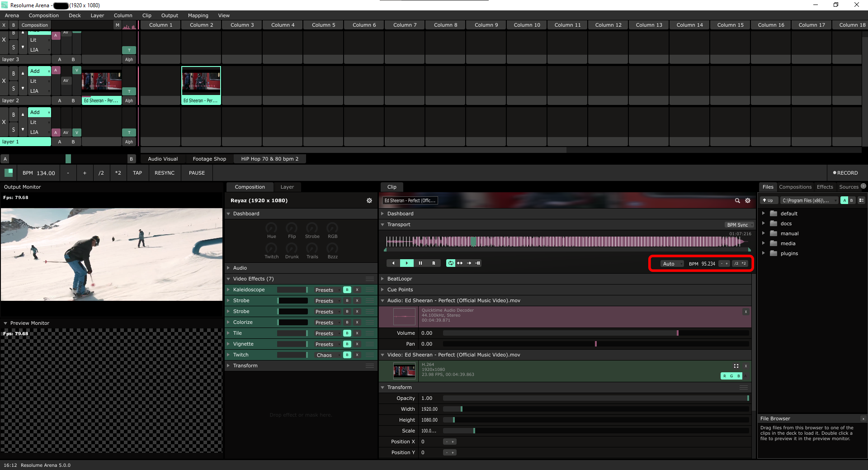Switch to the Effects tab
This screenshot has width=868, height=470.
(x=825, y=187)
